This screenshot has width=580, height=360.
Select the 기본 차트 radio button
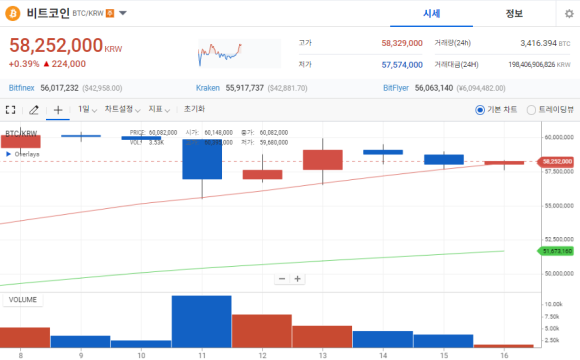point(480,110)
